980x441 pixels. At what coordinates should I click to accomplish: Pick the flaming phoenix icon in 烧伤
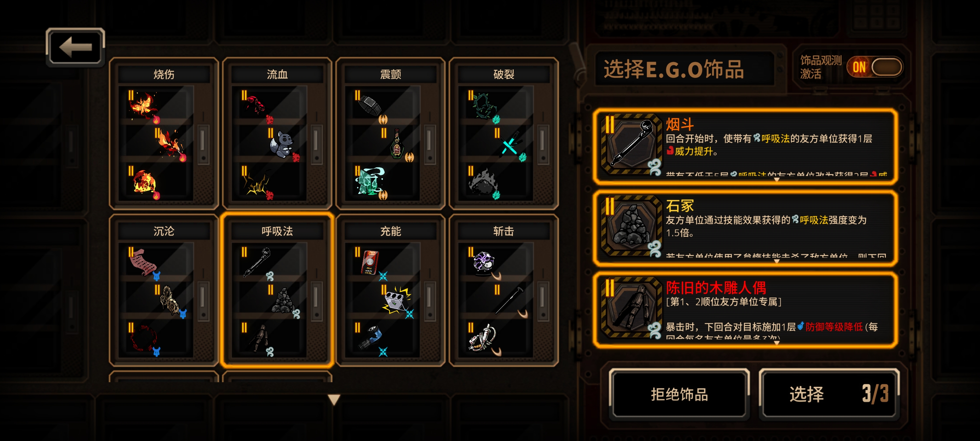point(143,106)
